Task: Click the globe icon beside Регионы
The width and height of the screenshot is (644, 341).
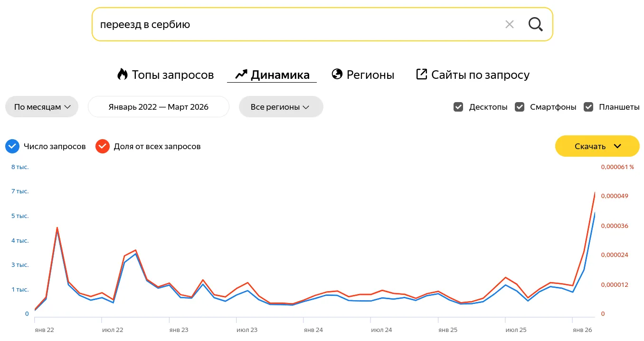Action: (337, 74)
